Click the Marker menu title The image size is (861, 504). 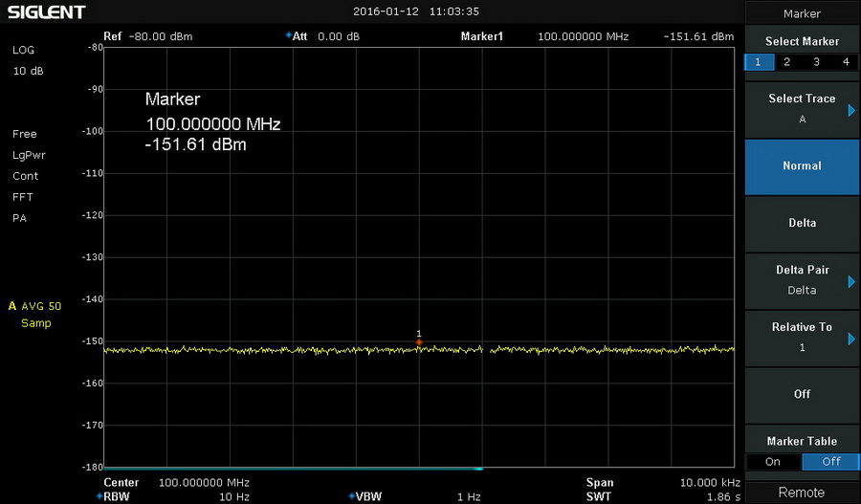[802, 13]
